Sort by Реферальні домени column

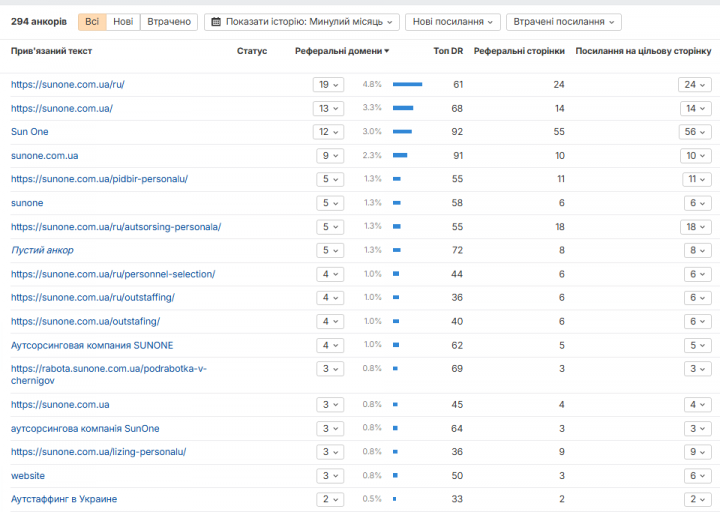[x=342, y=51]
